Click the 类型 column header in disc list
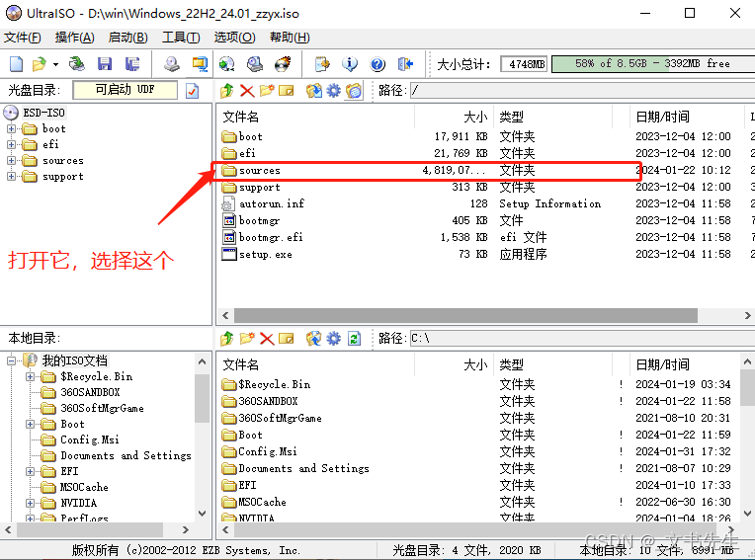The image size is (755, 560). click(x=552, y=117)
